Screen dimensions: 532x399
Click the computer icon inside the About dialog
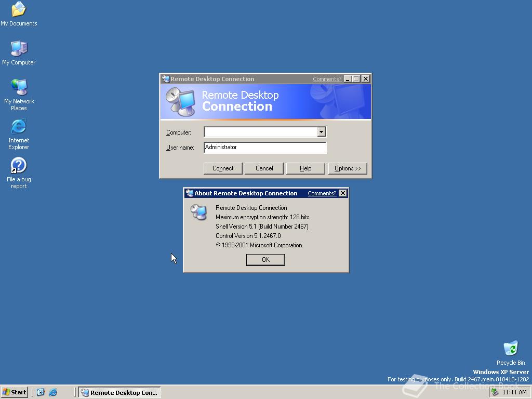click(198, 212)
